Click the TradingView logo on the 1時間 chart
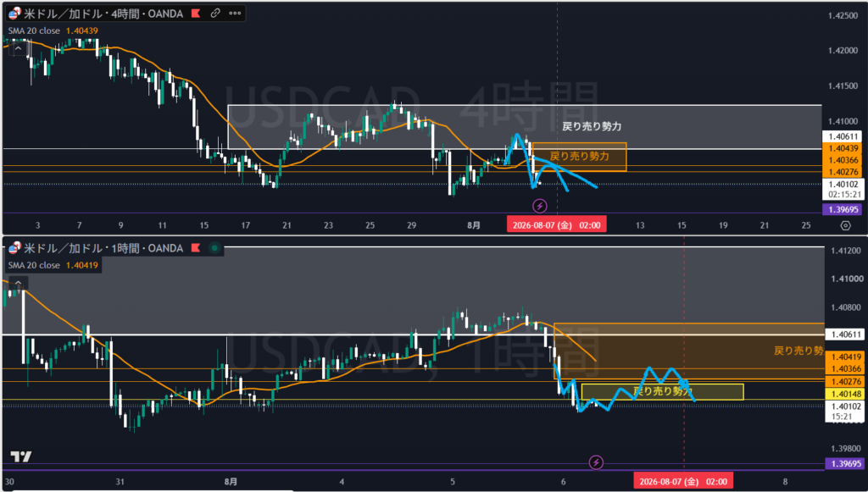868x492 pixels. tap(21, 456)
